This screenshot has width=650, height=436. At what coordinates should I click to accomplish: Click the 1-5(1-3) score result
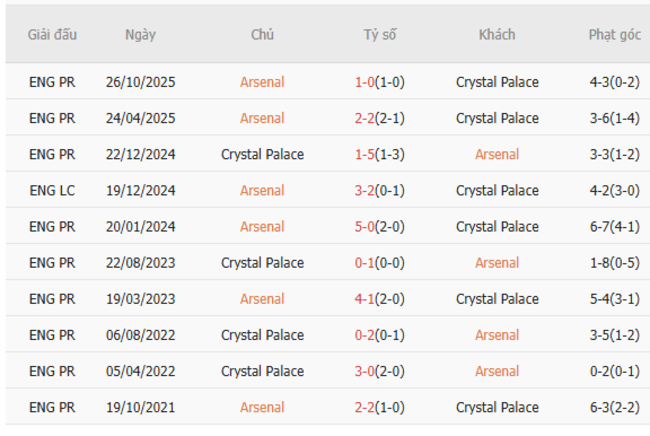coord(380,154)
